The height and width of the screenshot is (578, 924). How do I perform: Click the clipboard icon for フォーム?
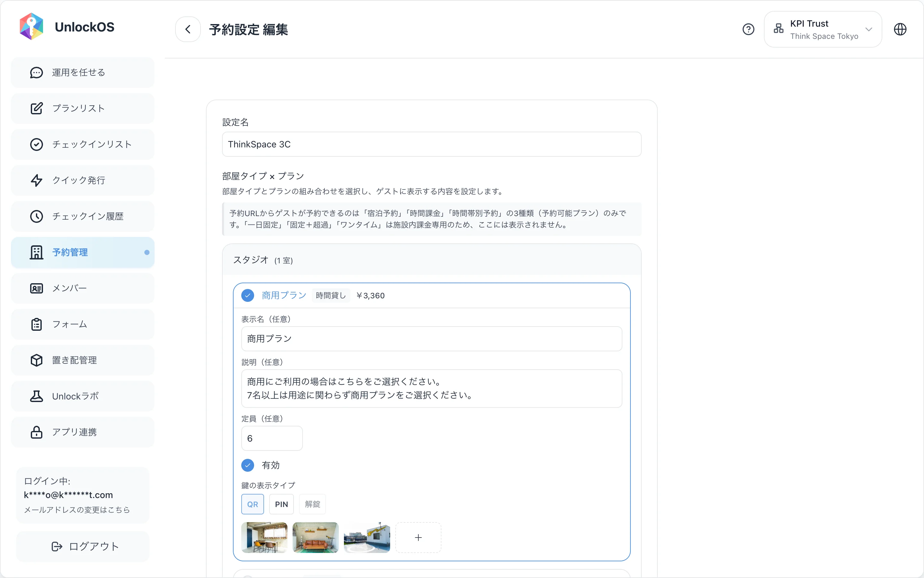(x=36, y=324)
